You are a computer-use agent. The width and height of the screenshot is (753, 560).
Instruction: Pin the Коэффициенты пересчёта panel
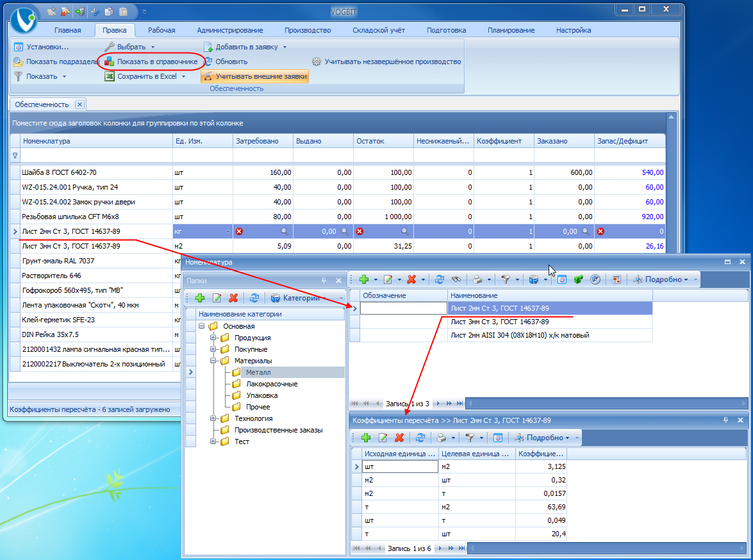point(725,420)
